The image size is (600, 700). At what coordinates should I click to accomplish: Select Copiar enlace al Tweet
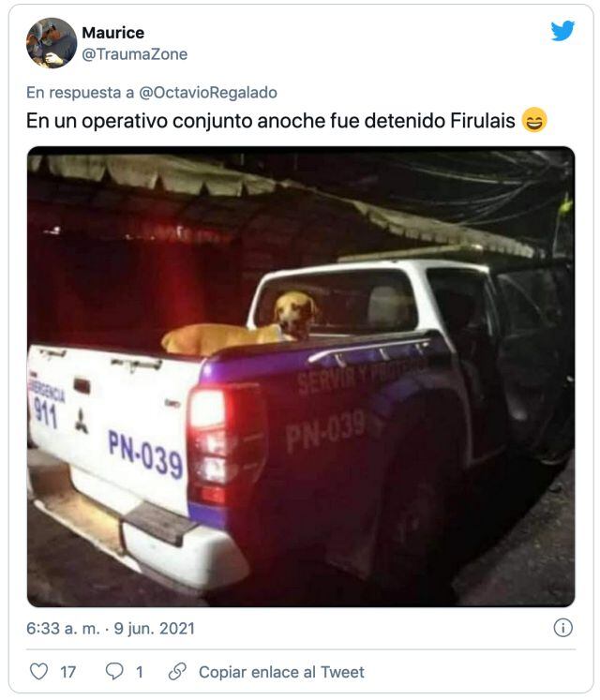click(x=281, y=672)
